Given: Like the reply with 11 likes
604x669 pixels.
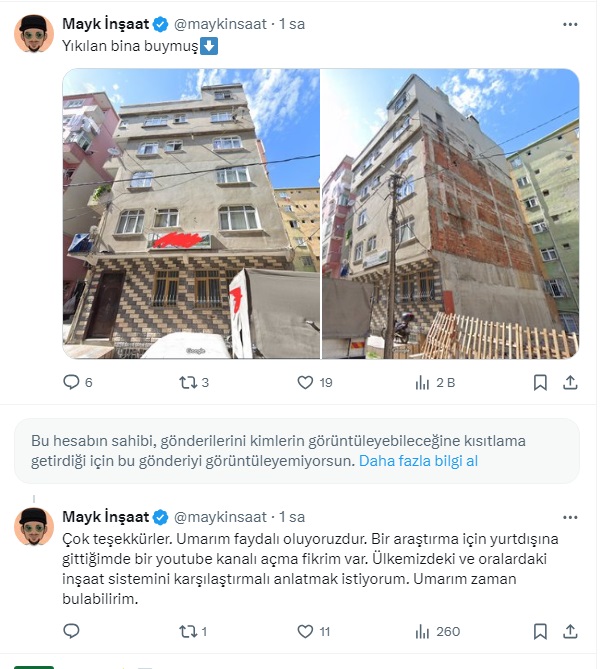Looking at the screenshot, I should tap(314, 631).
